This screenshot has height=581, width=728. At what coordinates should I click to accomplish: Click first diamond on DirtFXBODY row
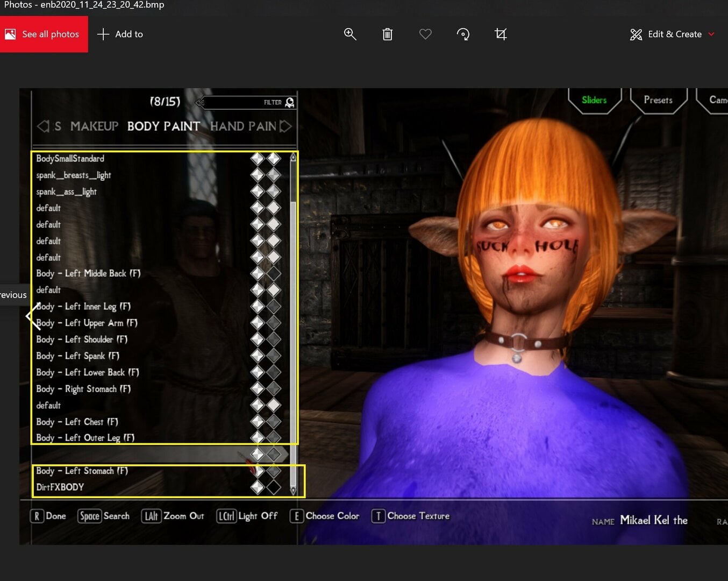click(x=258, y=487)
